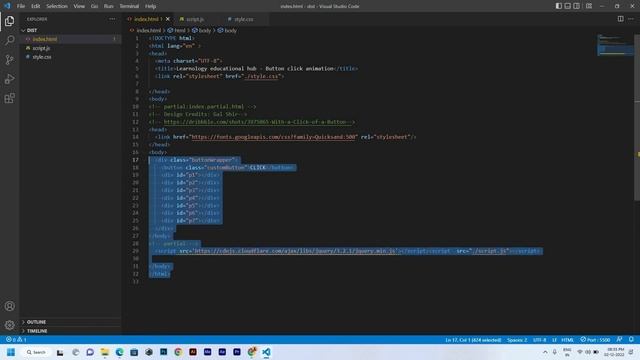The image size is (640, 360).
Task: Open Adobe Illustrator from the taskbar
Action: pyautogui.click(x=193, y=352)
